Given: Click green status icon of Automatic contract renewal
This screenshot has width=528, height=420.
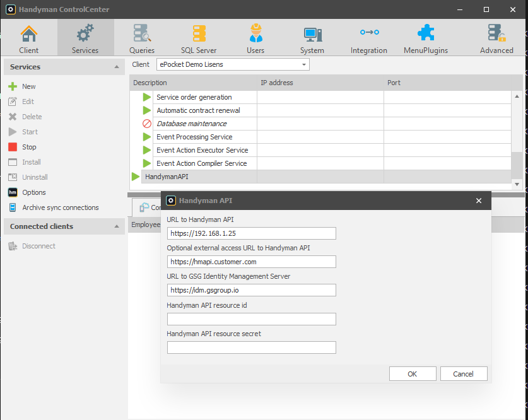Looking at the screenshot, I should point(147,110).
